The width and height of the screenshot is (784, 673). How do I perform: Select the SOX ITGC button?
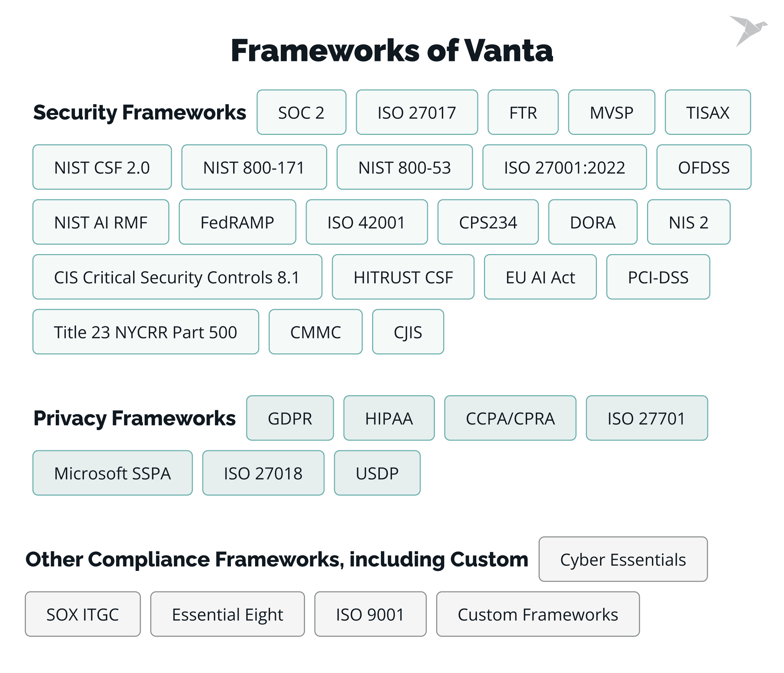click(x=83, y=614)
